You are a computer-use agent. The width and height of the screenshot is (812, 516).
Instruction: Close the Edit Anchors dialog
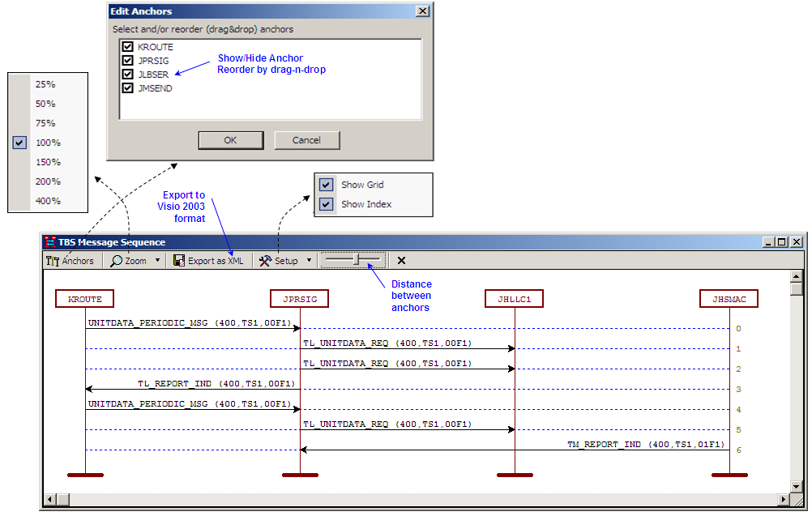click(x=421, y=11)
